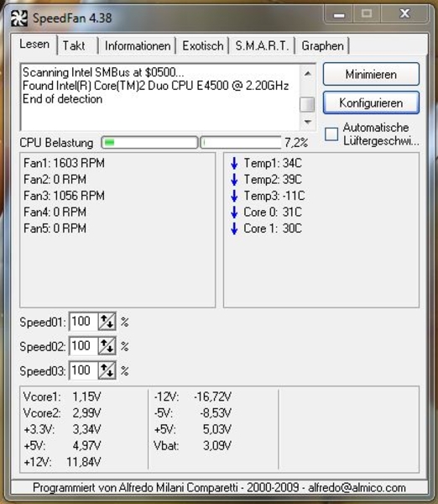438x504 pixels.
Task: Click the log scrollbar up arrow
Action: [x=307, y=74]
